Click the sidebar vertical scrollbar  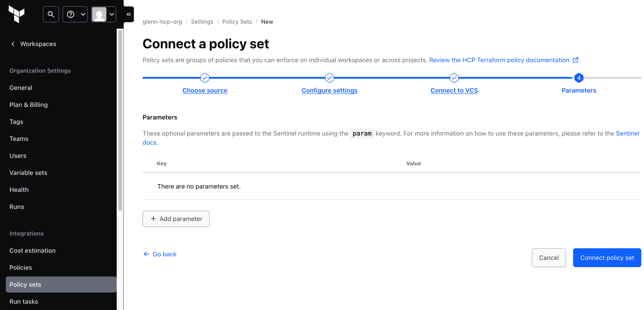(120, 120)
